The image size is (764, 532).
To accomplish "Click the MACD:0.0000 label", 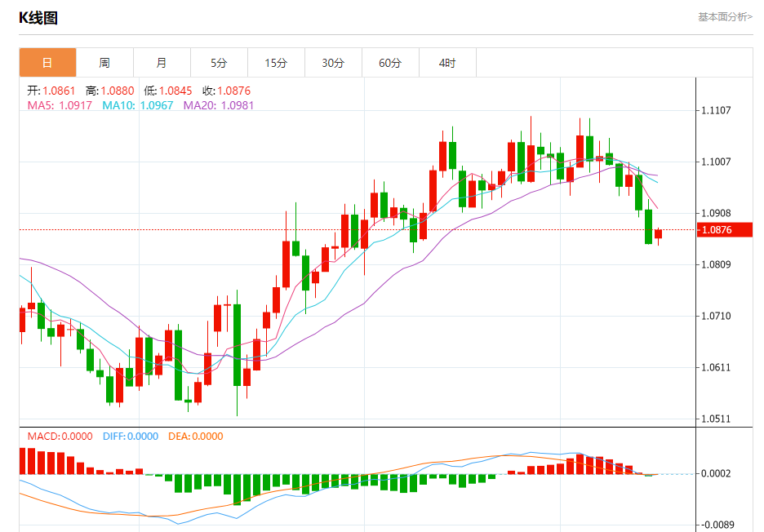I will tap(60, 436).
